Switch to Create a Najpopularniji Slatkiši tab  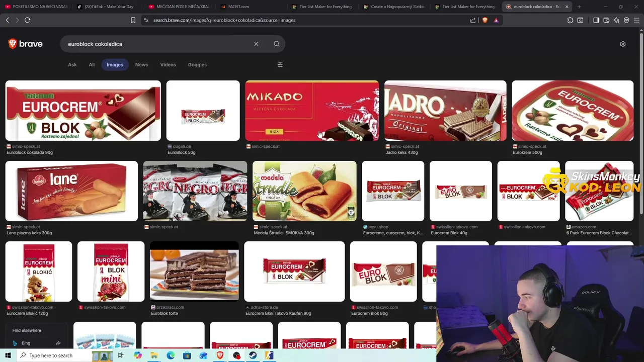tap(395, 7)
